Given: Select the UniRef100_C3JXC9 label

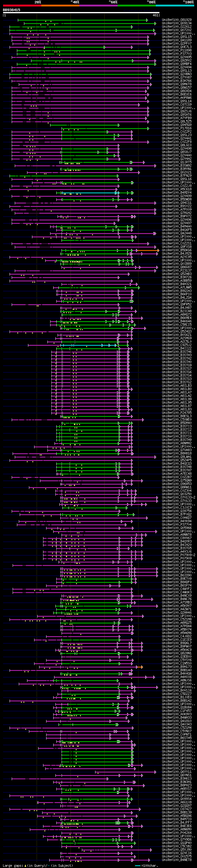Looking at the screenshot, I should pos(177,507).
